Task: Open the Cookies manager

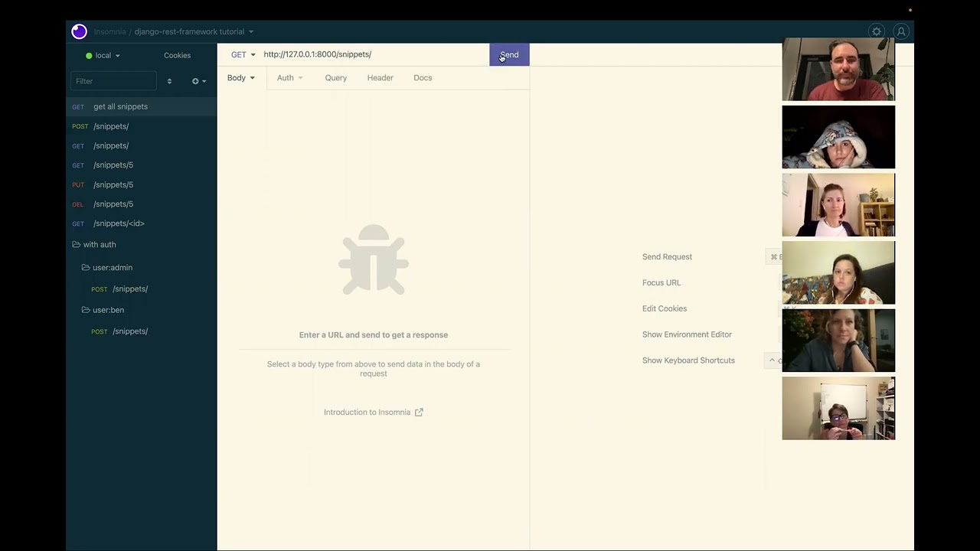Action: click(x=177, y=55)
